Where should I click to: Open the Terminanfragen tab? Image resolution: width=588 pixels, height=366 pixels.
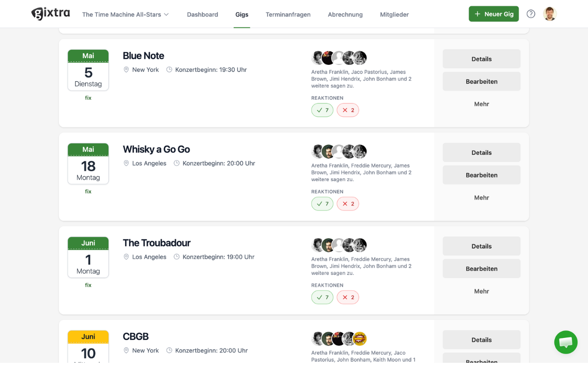(x=288, y=14)
